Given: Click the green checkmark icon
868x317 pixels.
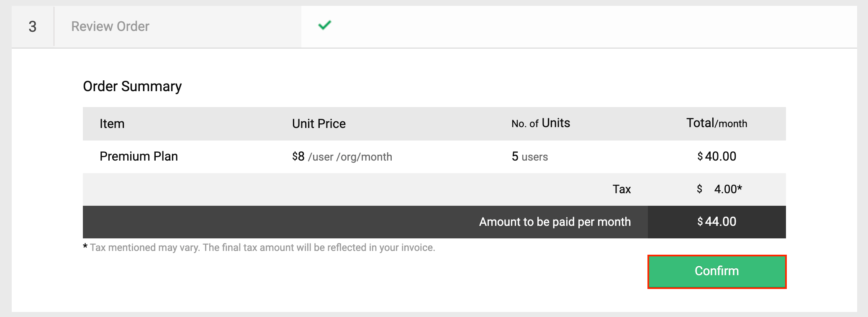Looking at the screenshot, I should [324, 26].
